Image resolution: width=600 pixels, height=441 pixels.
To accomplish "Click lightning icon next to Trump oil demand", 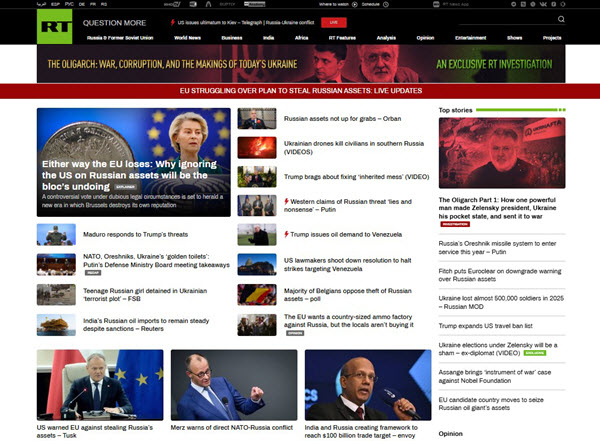I will coord(287,234).
